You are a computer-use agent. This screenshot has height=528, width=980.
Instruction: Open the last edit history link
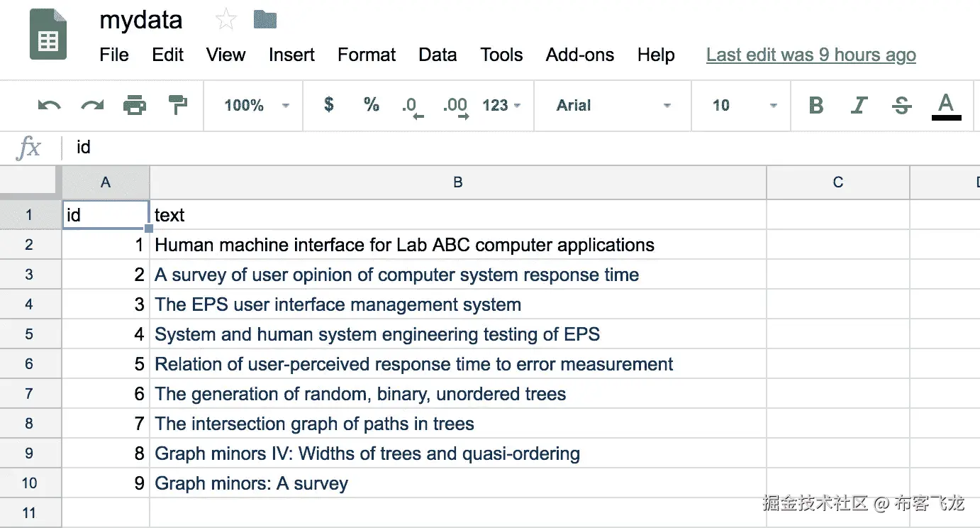(811, 55)
